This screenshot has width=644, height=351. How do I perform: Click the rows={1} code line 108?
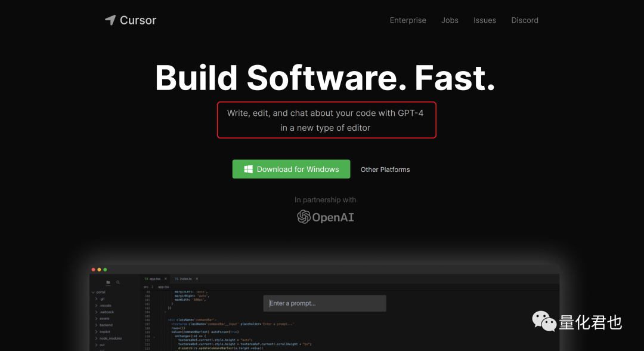(x=178, y=328)
